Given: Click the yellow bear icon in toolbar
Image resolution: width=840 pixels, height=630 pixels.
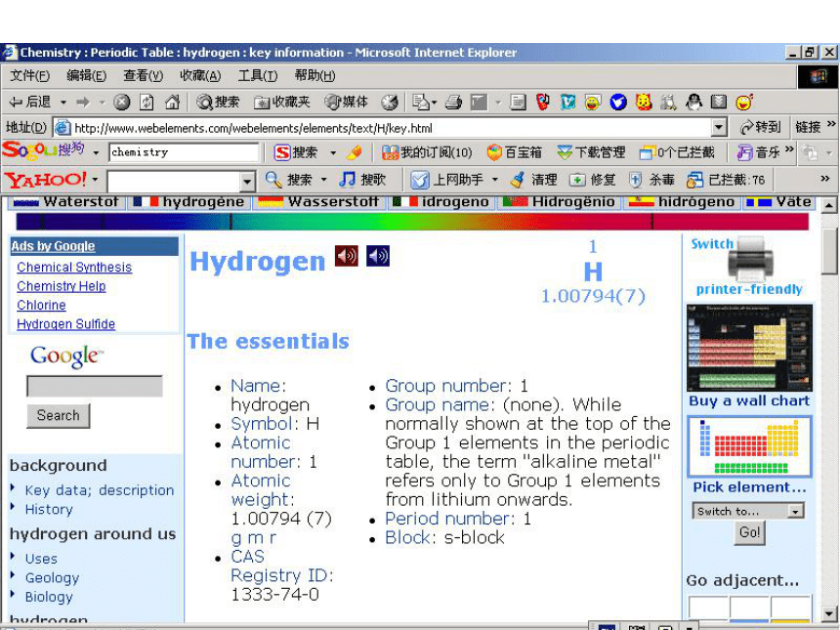Looking at the screenshot, I should point(644,102).
